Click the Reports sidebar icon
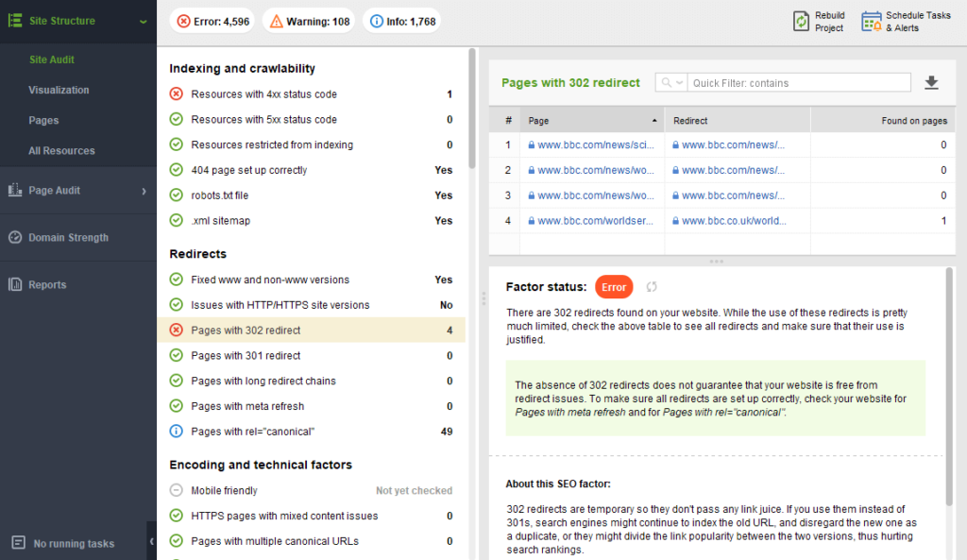967x560 pixels. coord(15,284)
